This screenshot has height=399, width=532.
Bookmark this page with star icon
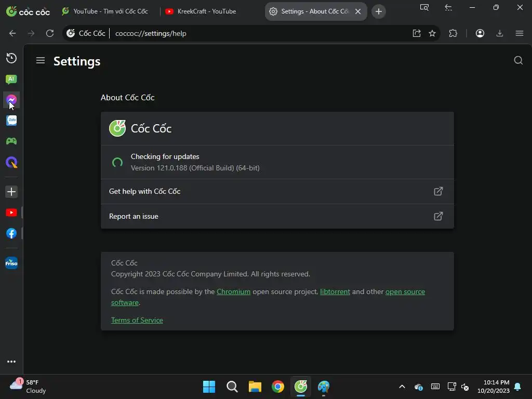pyautogui.click(x=432, y=33)
